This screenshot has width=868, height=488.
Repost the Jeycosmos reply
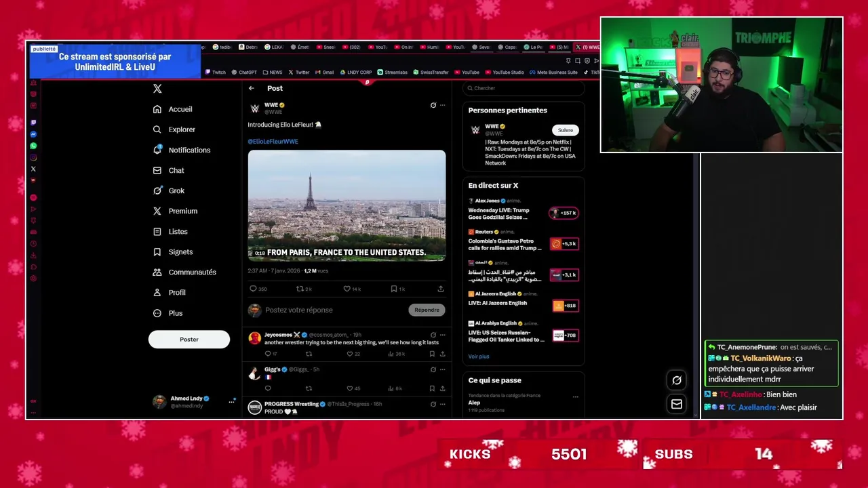[x=309, y=354]
